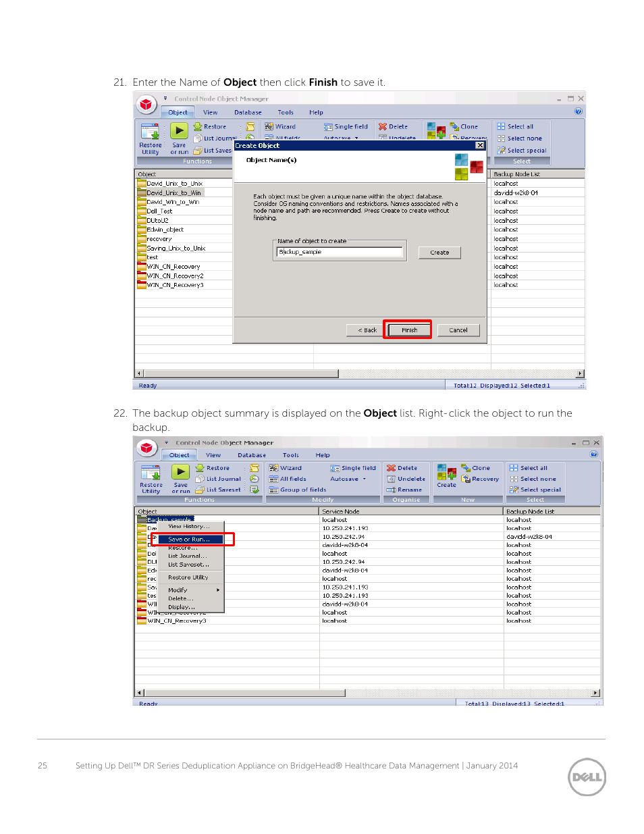
Task: Click < Back in Create Object dialog
Action: (x=367, y=330)
